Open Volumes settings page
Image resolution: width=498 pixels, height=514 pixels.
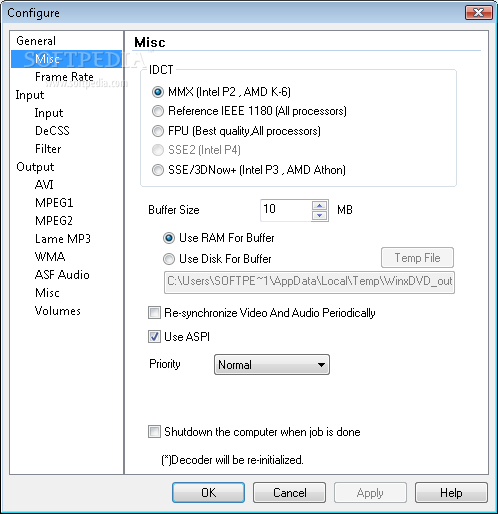(x=58, y=311)
